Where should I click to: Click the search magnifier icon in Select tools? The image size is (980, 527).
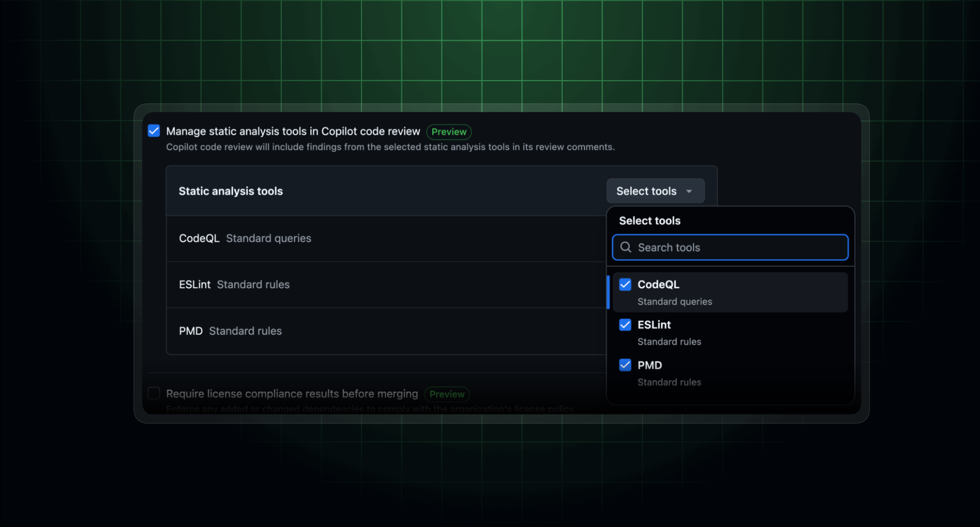point(626,247)
